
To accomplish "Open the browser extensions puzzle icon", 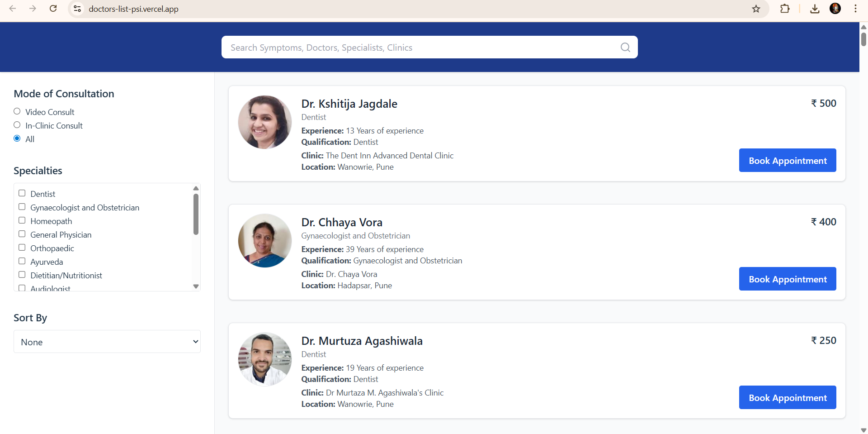I will [x=785, y=9].
